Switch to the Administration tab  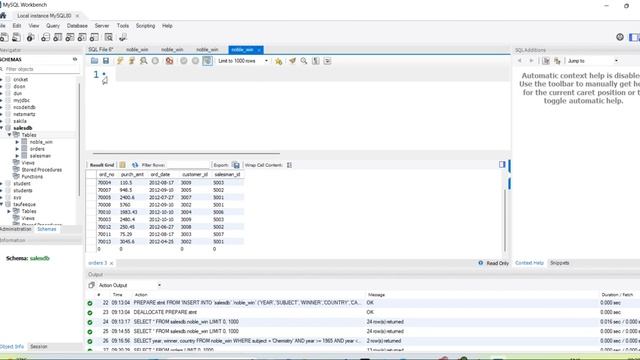(16, 229)
